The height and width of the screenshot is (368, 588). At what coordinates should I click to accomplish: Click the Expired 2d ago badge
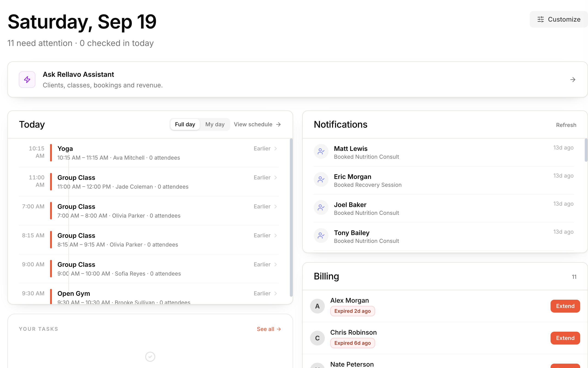[352, 311]
